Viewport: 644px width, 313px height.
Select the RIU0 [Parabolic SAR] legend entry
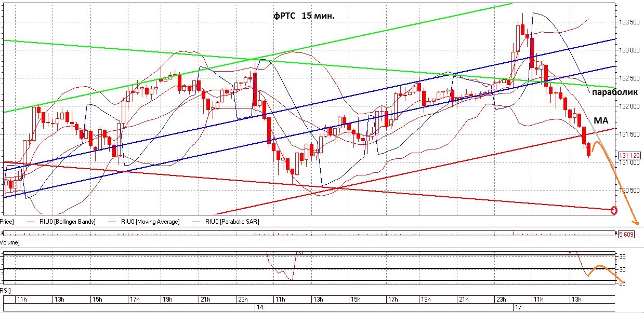click(227, 222)
